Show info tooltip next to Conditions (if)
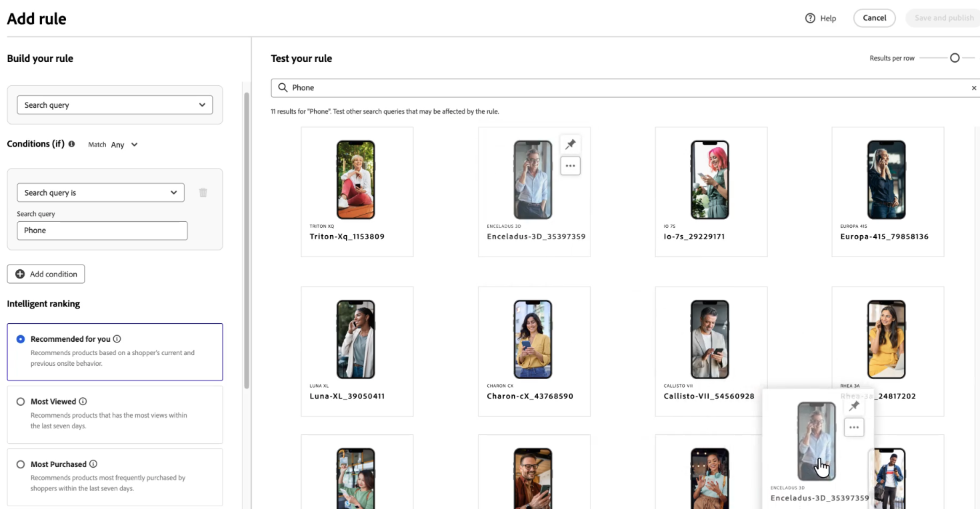980x509 pixels. coord(71,144)
